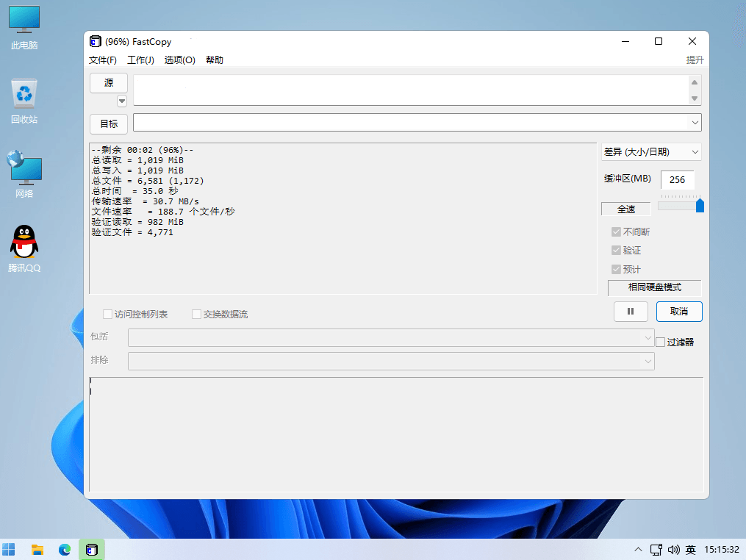Open the 网络 desktop icon
This screenshot has width=746, height=560.
(x=24, y=175)
